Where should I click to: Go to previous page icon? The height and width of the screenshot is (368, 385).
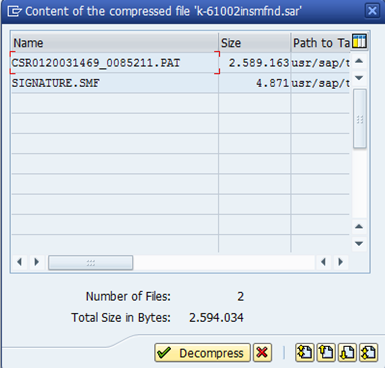point(326,353)
